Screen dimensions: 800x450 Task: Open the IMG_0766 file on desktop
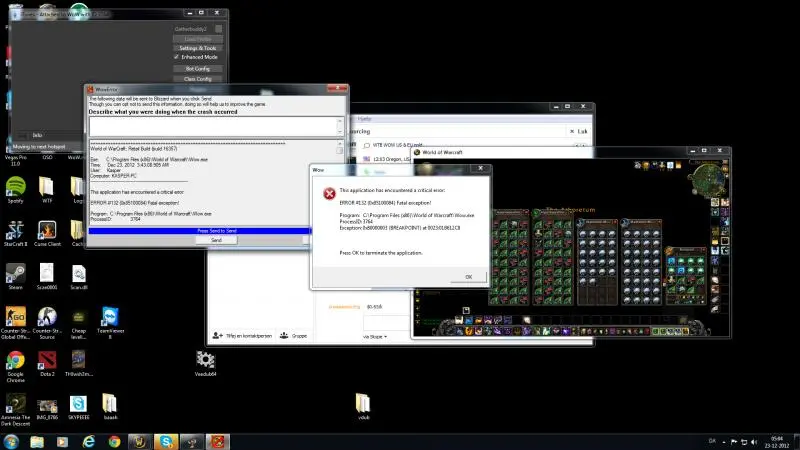pos(47,408)
